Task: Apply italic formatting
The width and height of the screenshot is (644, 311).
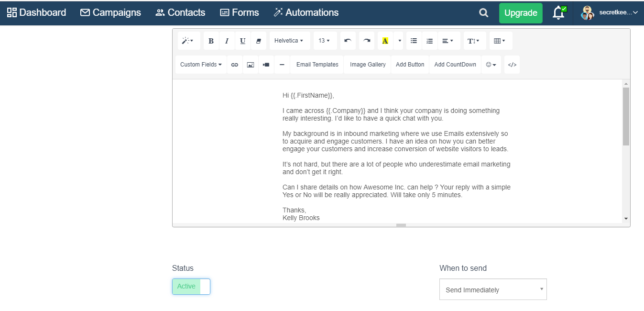Action: pos(227,41)
